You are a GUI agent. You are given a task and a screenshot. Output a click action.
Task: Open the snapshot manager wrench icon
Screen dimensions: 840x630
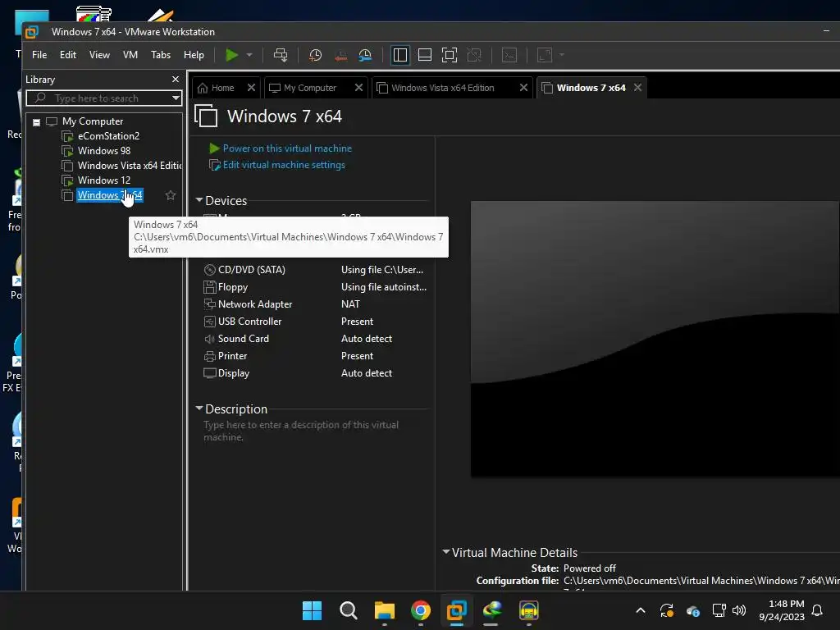pyautogui.click(x=365, y=55)
